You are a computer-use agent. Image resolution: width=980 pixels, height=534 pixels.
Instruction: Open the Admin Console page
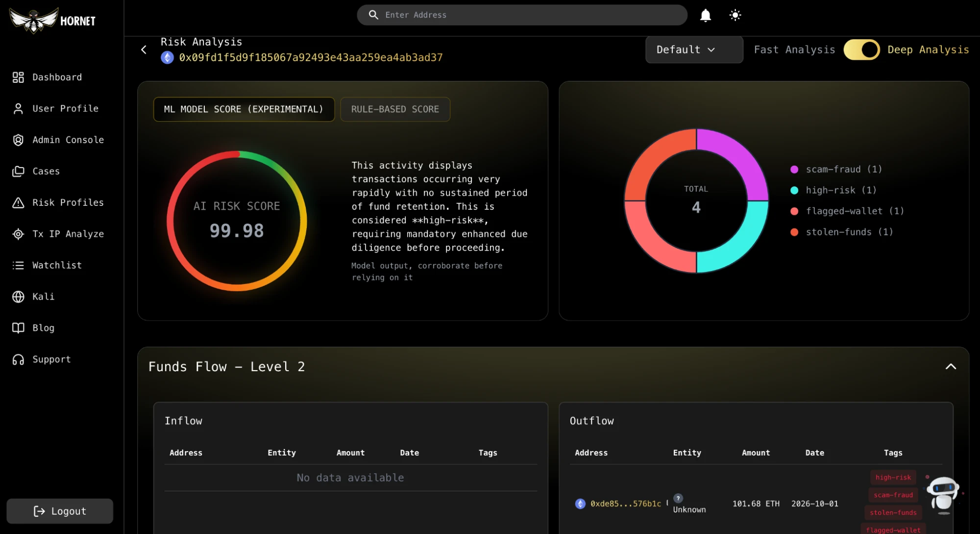[58, 140]
